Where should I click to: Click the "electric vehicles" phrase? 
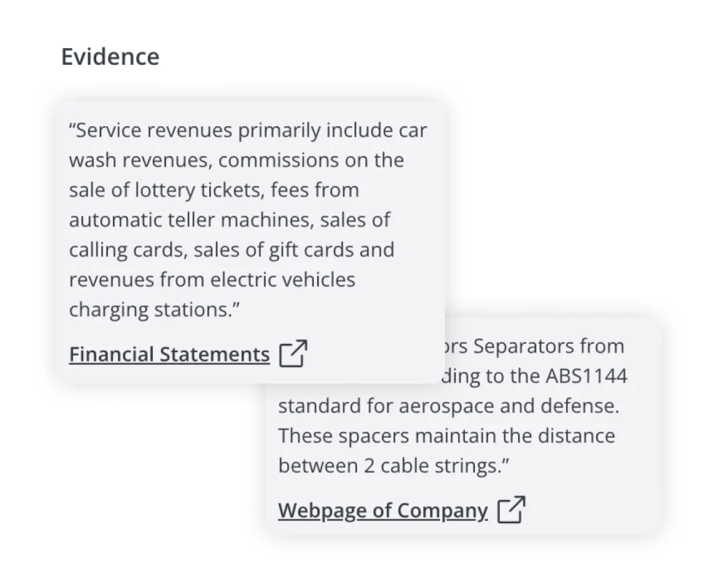pos(282,280)
